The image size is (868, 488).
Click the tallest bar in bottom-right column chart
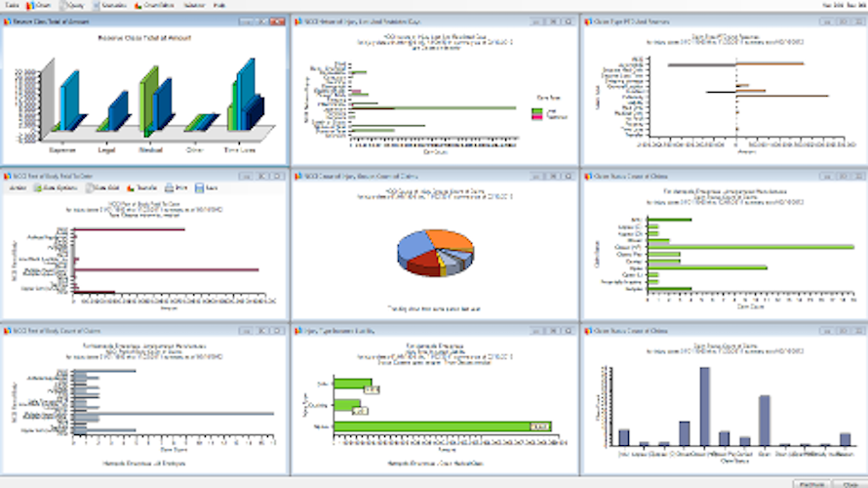coord(705,407)
